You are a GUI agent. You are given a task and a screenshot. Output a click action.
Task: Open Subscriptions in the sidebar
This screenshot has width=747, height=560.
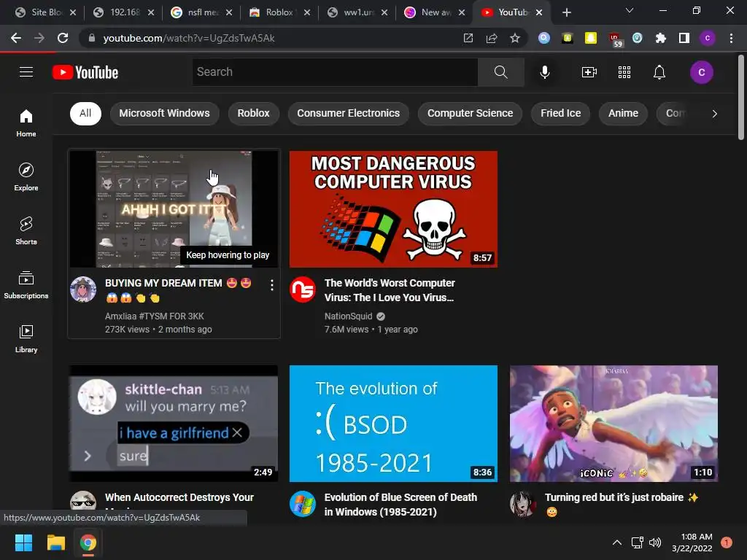pos(26,285)
